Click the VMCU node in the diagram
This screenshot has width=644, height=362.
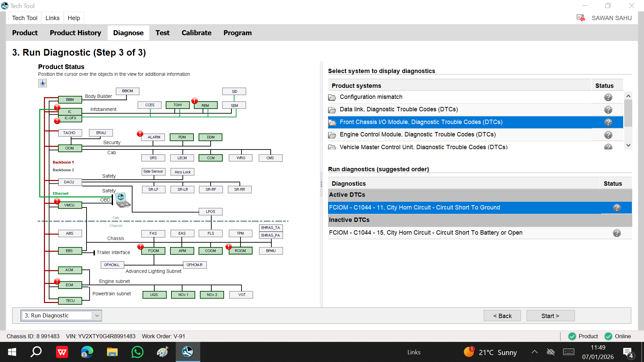click(69, 205)
